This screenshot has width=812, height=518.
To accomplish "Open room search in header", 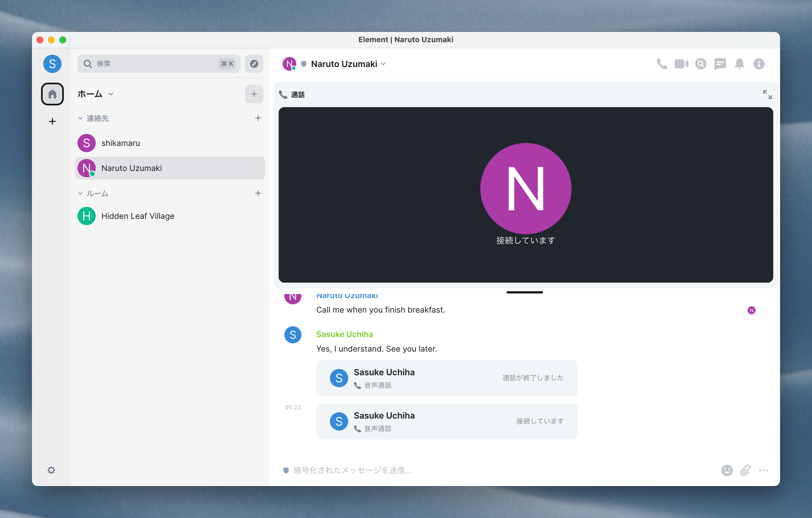I will [701, 64].
